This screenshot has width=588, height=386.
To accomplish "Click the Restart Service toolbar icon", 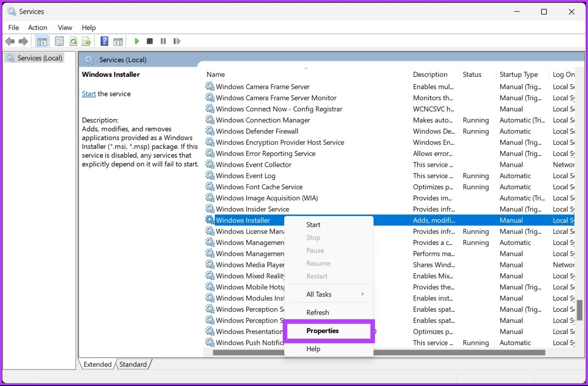I will pos(176,41).
